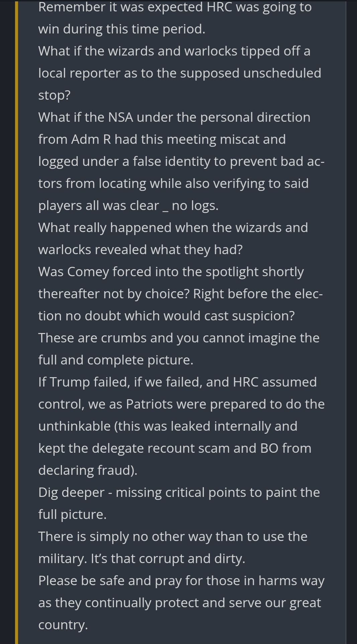Click the line "What really happened when the wizards"
This screenshot has width=357, height=644.
pos(173,228)
